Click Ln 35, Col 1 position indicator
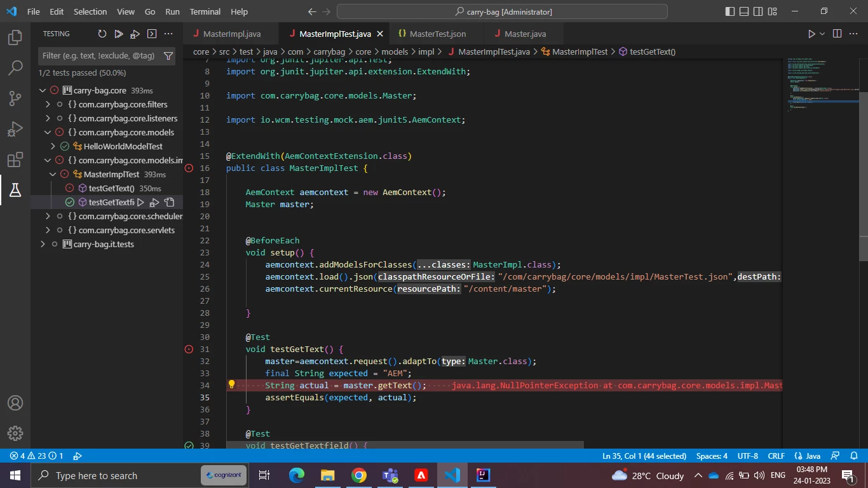The width and height of the screenshot is (868, 488). pyautogui.click(x=644, y=456)
